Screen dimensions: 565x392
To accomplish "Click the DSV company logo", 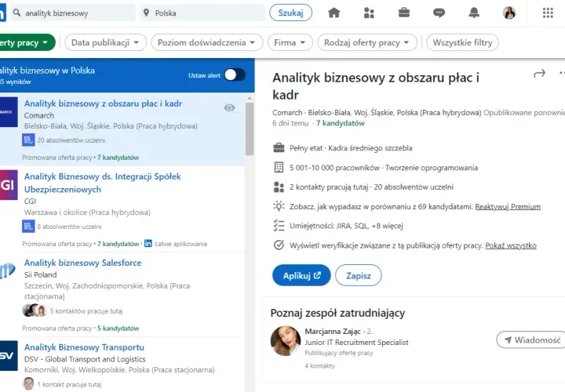I will 9,356.
